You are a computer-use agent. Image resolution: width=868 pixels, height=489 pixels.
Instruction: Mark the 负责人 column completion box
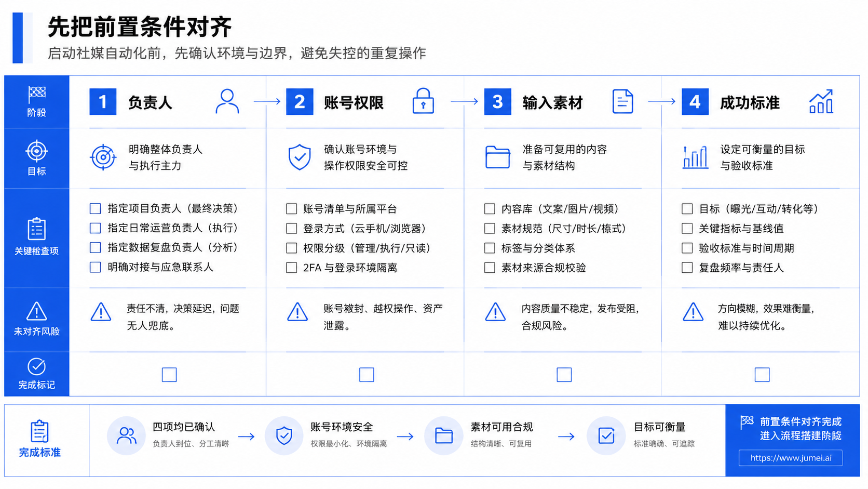(169, 375)
